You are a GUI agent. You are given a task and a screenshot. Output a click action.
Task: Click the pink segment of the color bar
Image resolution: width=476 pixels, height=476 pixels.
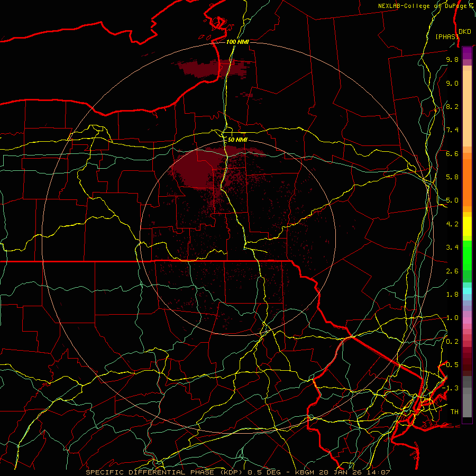point(467,321)
